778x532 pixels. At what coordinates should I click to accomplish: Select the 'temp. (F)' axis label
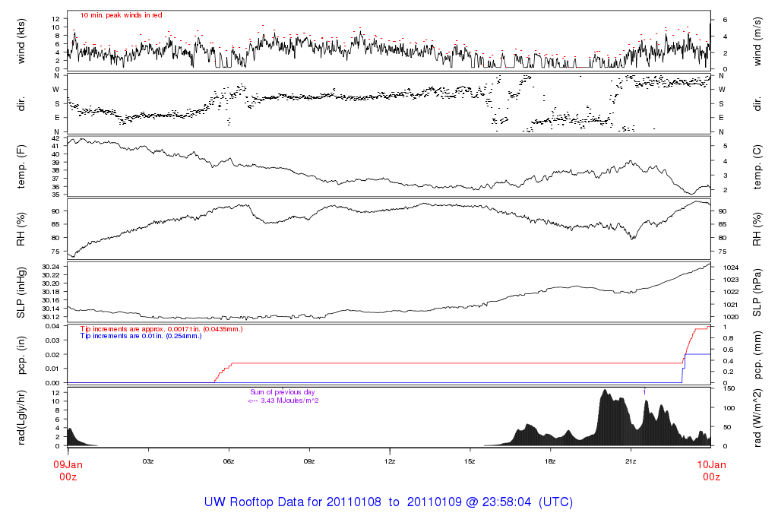tap(22, 166)
